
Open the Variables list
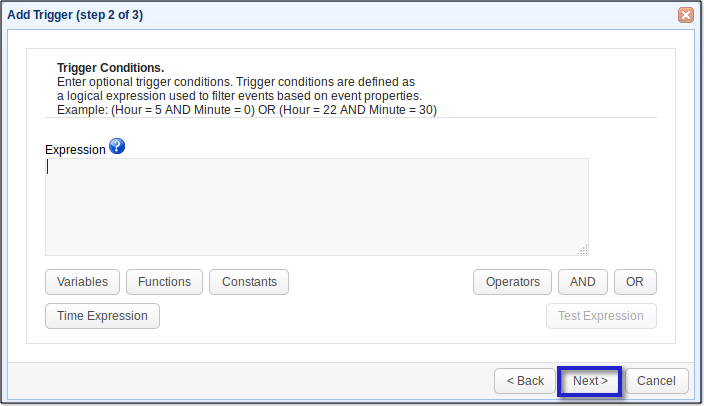pyautogui.click(x=83, y=282)
